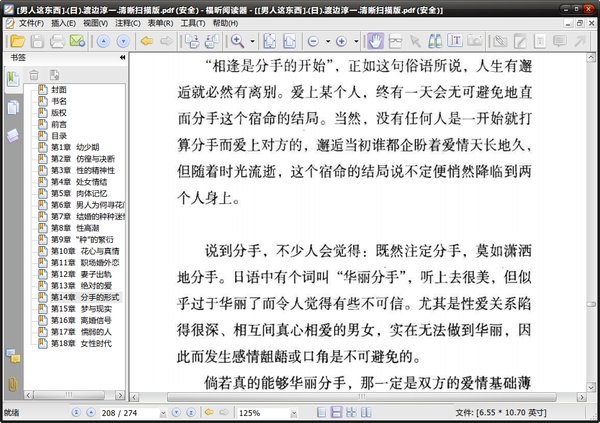Open the 文件(F) menu
This screenshot has height=423, width=600.
click(x=30, y=22)
